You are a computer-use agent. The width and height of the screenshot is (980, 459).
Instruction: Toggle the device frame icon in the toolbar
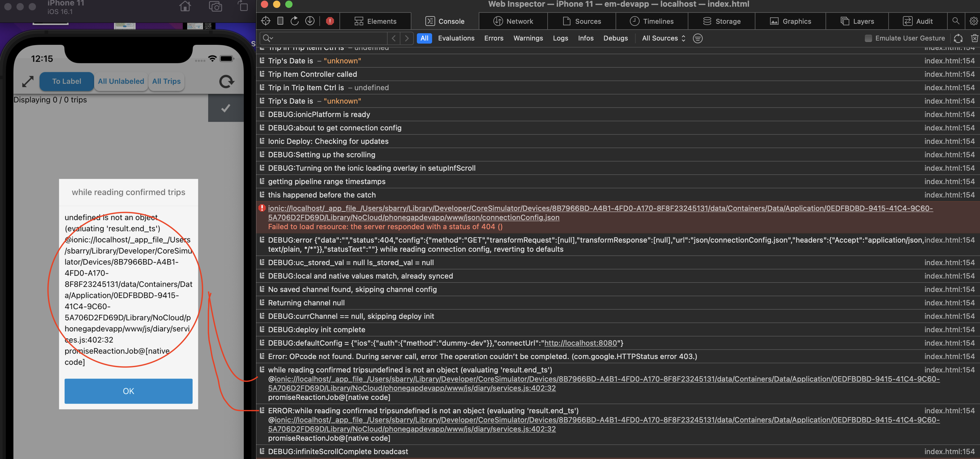click(280, 21)
